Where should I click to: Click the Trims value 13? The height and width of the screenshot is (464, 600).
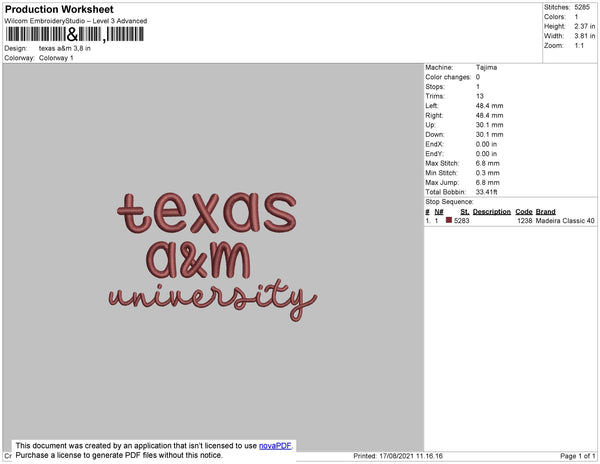pyautogui.click(x=480, y=96)
